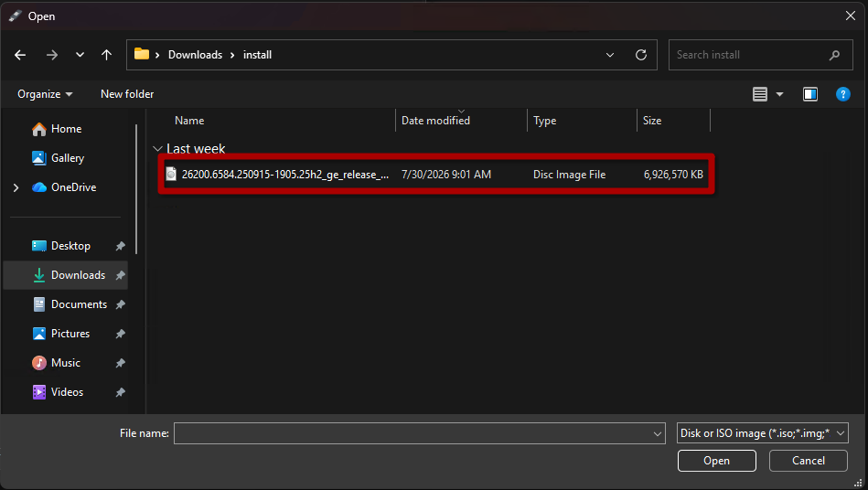Click the Cancel button
The image size is (868, 490).
809,461
